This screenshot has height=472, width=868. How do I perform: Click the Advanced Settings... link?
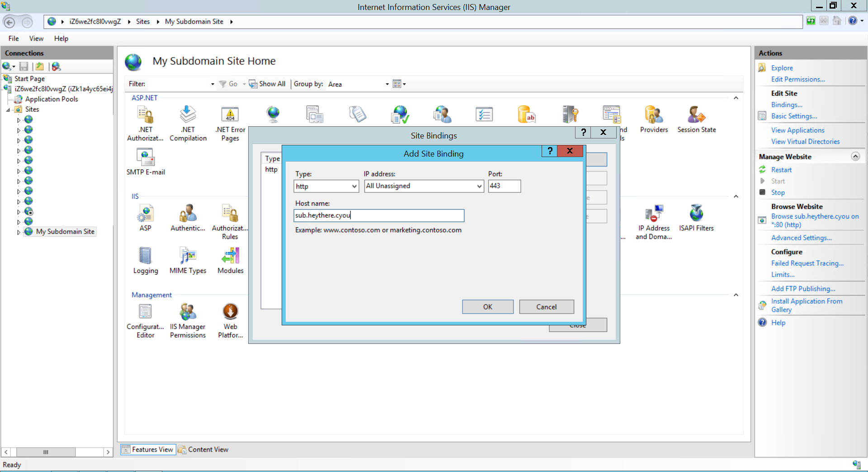pyautogui.click(x=801, y=238)
